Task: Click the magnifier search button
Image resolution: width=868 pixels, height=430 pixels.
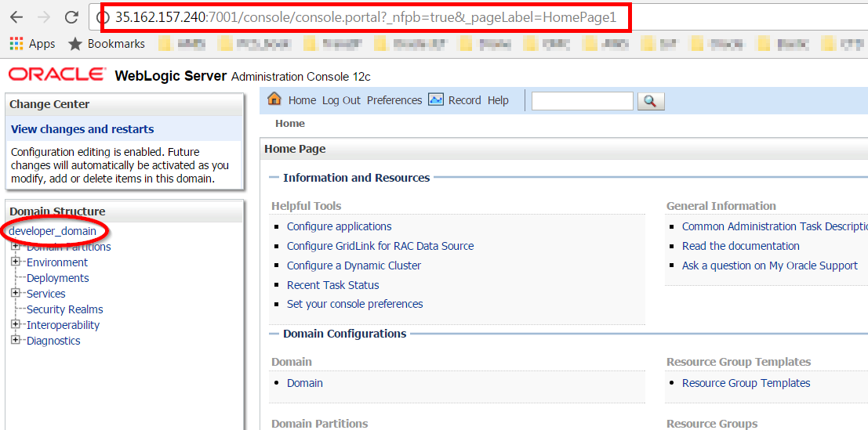Action: tap(651, 101)
